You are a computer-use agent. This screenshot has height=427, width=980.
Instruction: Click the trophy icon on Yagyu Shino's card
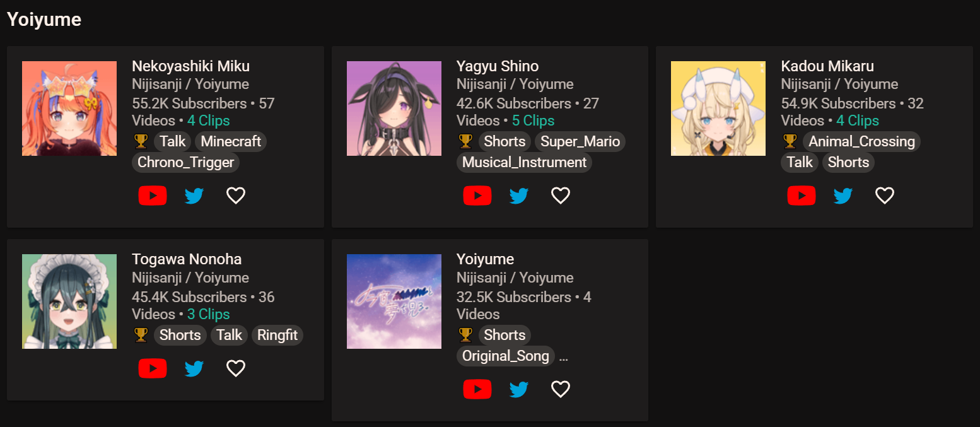[x=465, y=141]
